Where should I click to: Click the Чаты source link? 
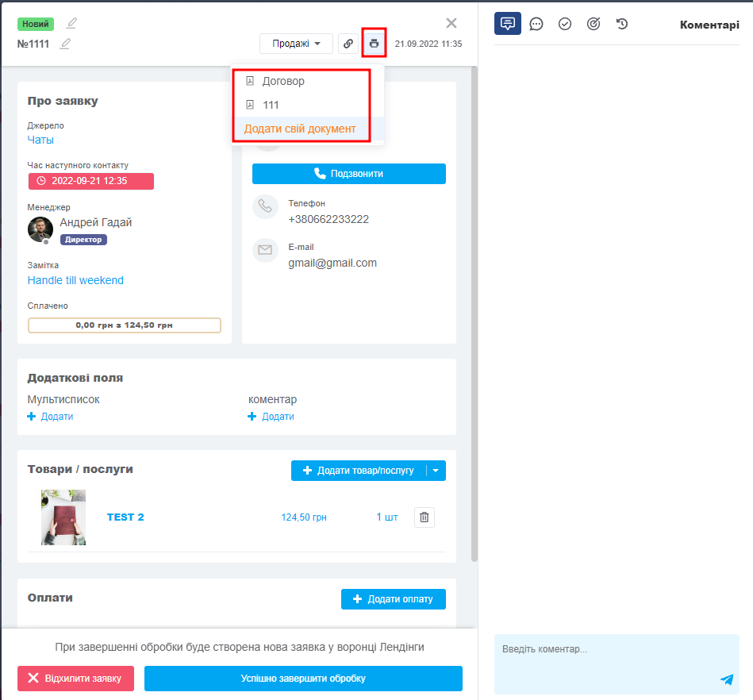point(40,140)
